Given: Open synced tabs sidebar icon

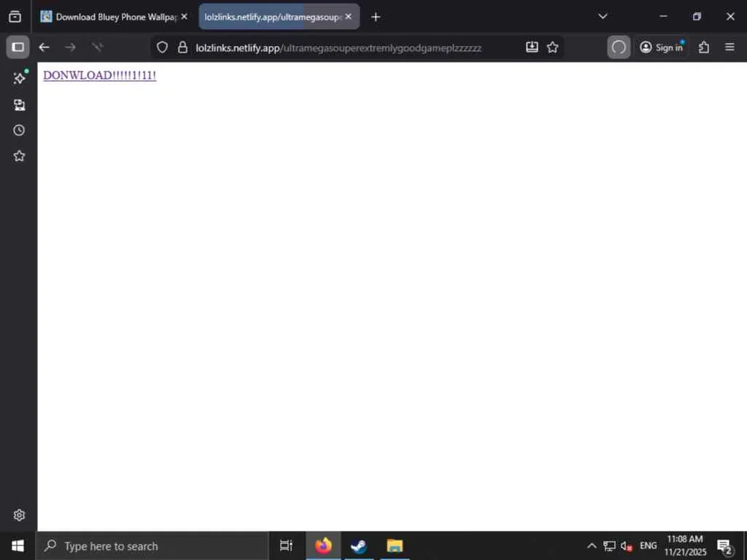Looking at the screenshot, I should tap(20, 105).
